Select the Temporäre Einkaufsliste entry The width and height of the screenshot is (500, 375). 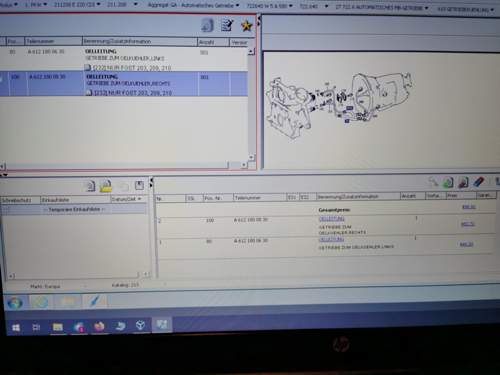click(74, 209)
